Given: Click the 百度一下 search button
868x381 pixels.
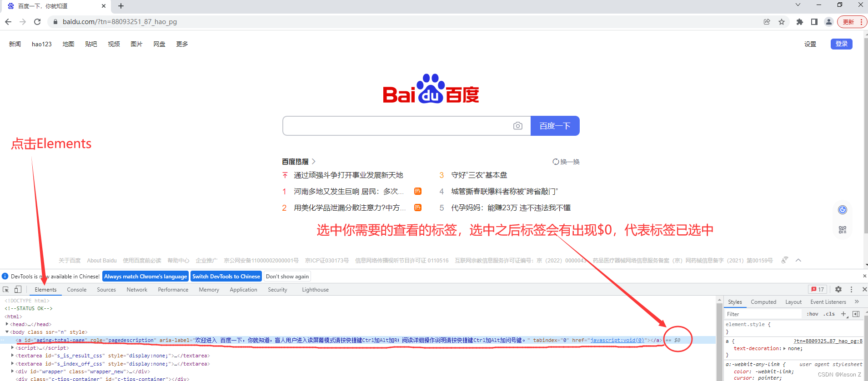Looking at the screenshot, I should tap(555, 126).
